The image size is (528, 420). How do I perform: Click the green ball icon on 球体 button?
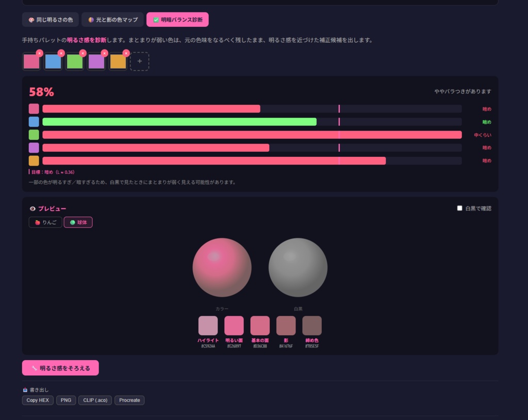72,222
